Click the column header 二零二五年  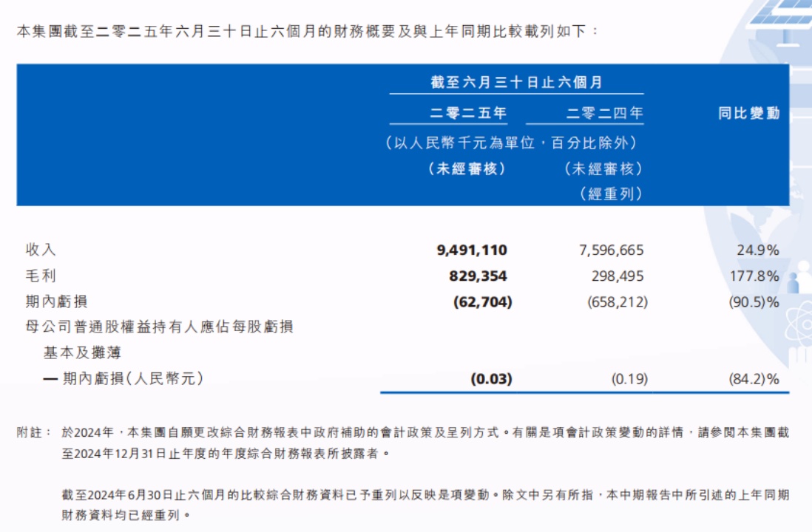(x=468, y=113)
